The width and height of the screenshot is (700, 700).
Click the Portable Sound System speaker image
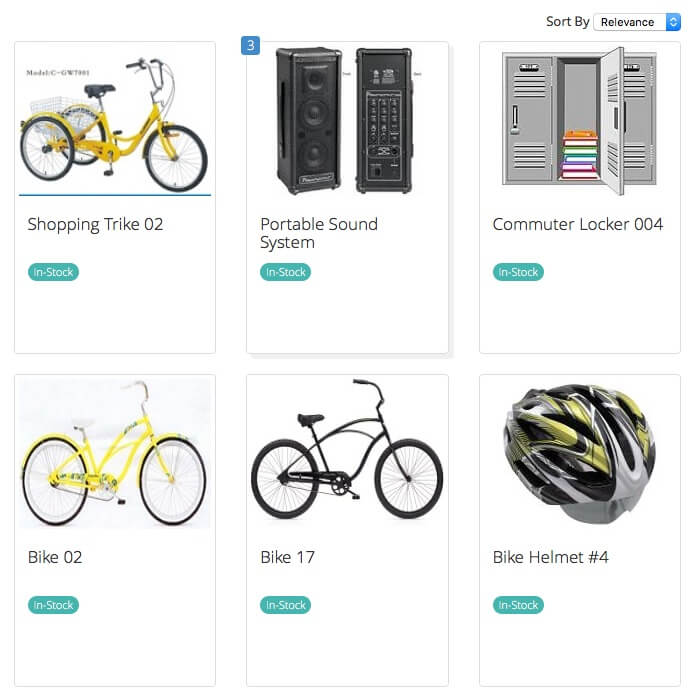pos(347,120)
